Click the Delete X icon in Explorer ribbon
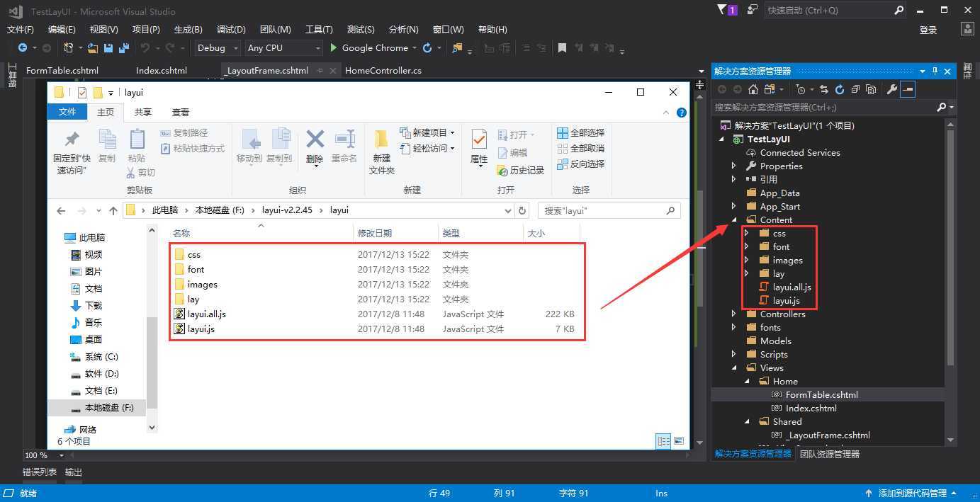Image resolution: width=980 pixels, height=502 pixels. (315, 139)
